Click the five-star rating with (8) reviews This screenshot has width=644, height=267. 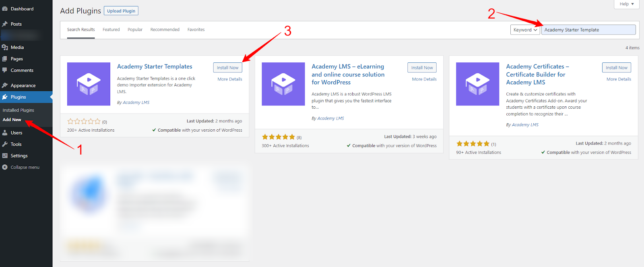coord(279,137)
